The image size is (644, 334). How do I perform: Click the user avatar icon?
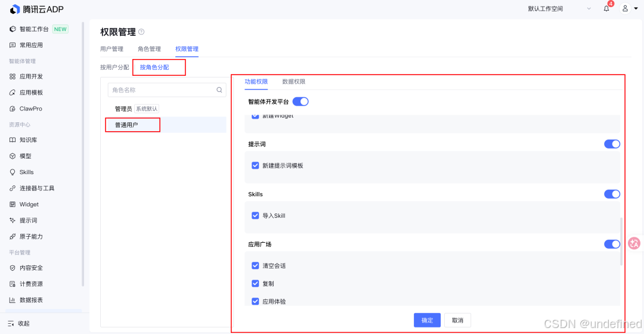point(625,8)
